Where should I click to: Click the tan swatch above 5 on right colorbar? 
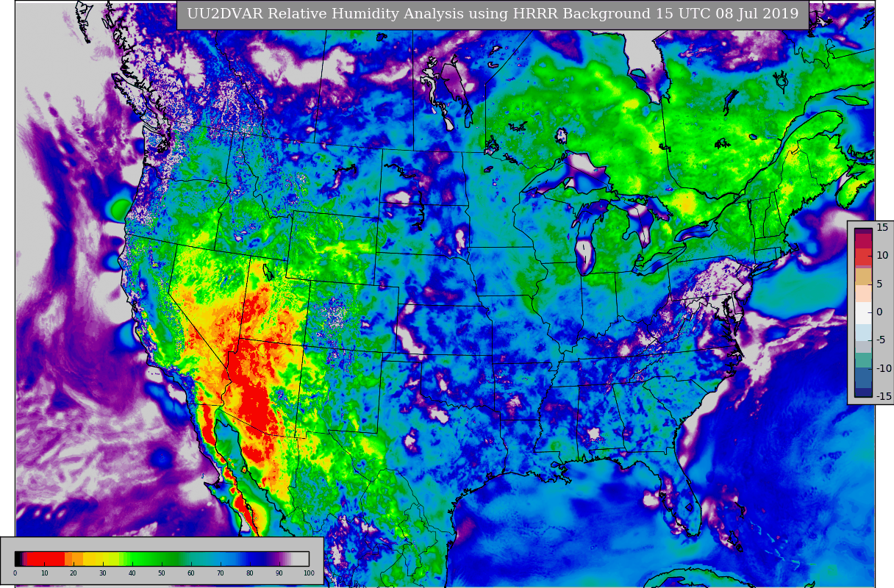click(863, 276)
